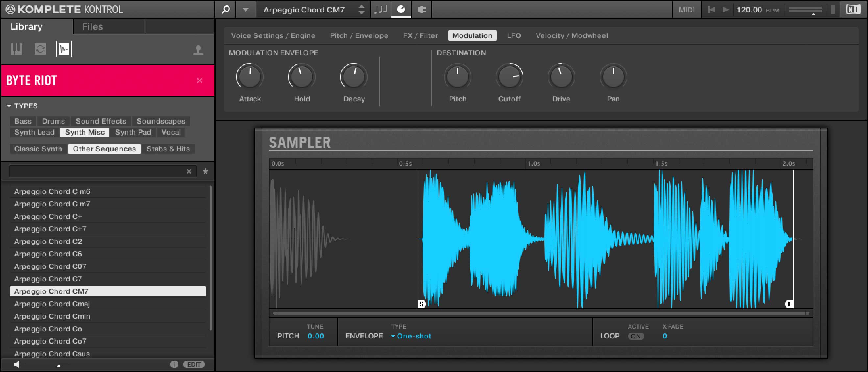The width and height of the screenshot is (868, 372).
Task: Select Arpeggio Chord C+7 preset
Action: (x=108, y=229)
